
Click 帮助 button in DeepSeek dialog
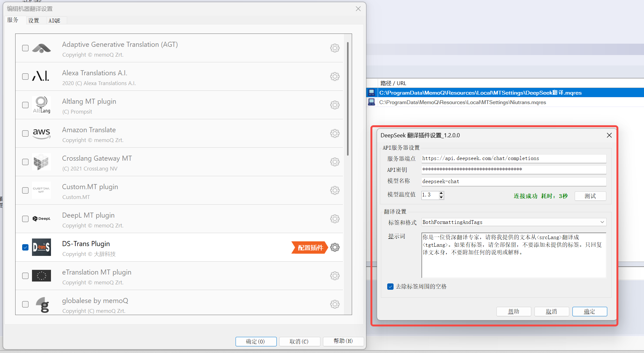[514, 312]
